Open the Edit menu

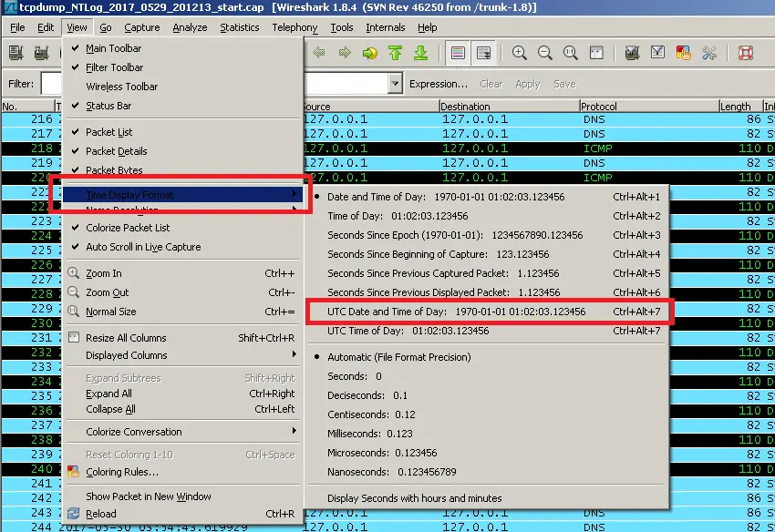point(46,27)
